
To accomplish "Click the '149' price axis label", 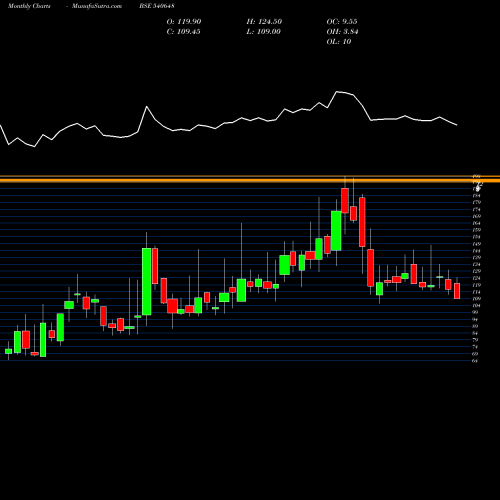I will tap(476, 244).
